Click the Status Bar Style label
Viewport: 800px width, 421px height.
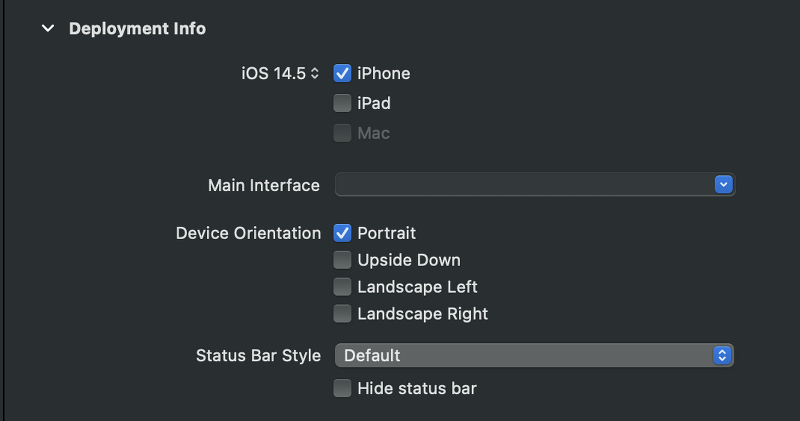pos(258,355)
